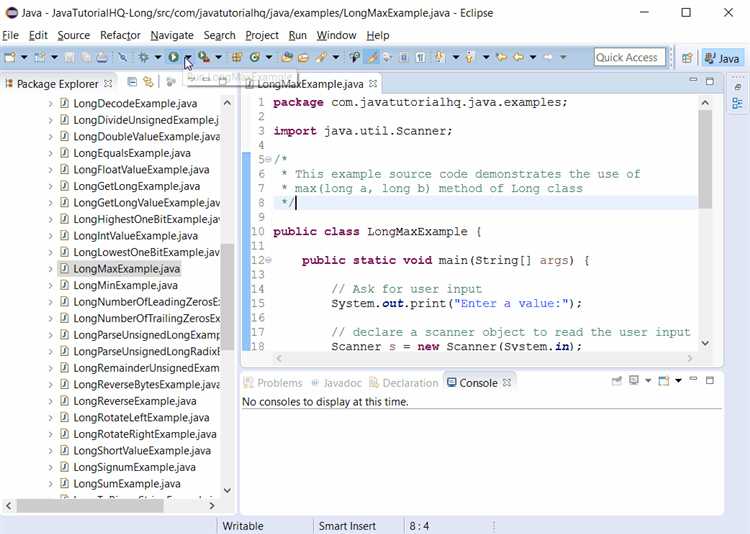Open the Source menu
Image resolution: width=750 pixels, height=534 pixels.
tap(74, 35)
